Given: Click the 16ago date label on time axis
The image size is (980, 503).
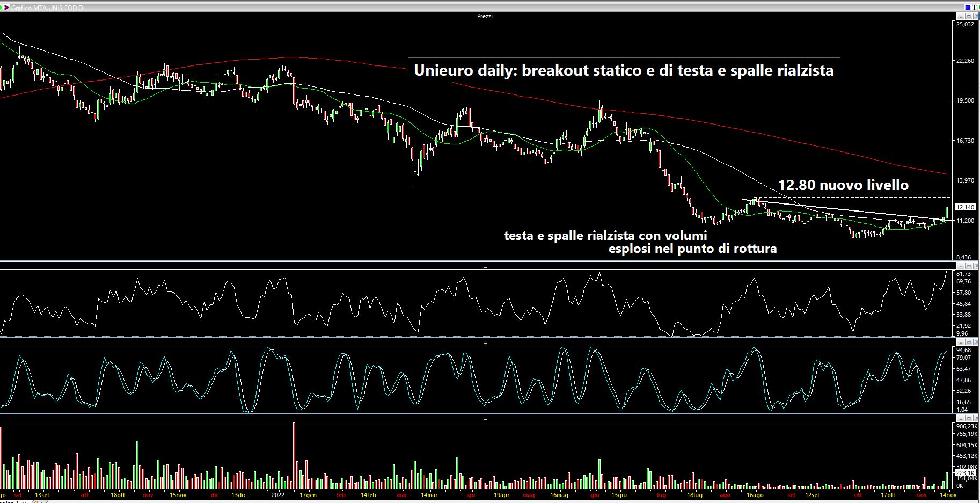Looking at the screenshot, I should [x=755, y=495].
